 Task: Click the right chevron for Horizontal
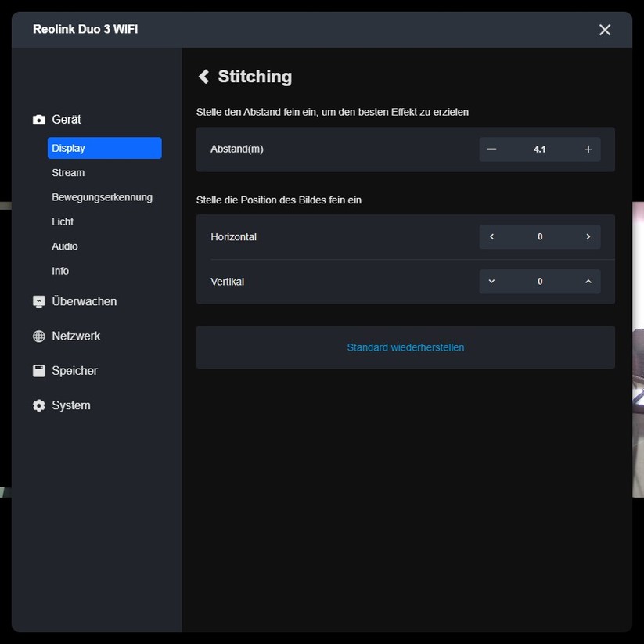coord(588,236)
